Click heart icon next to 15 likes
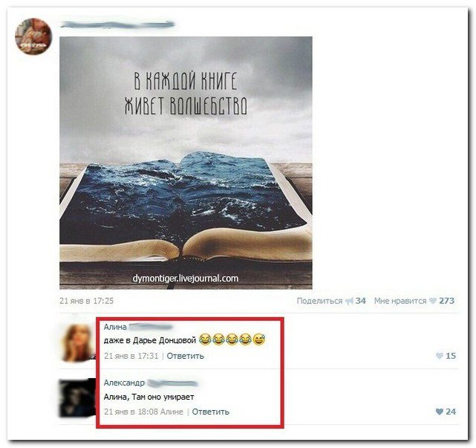 tap(440, 356)
